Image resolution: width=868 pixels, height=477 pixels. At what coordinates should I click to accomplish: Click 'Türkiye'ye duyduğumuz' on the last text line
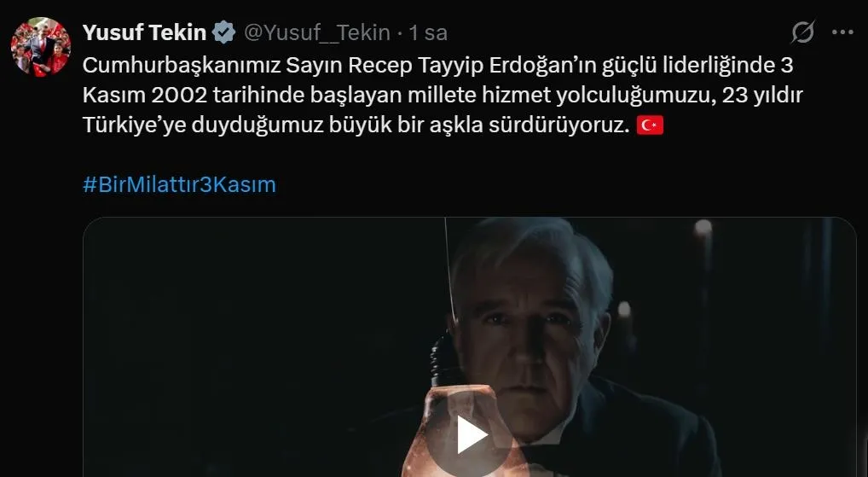pyautogui.click(x=202, y=125)
